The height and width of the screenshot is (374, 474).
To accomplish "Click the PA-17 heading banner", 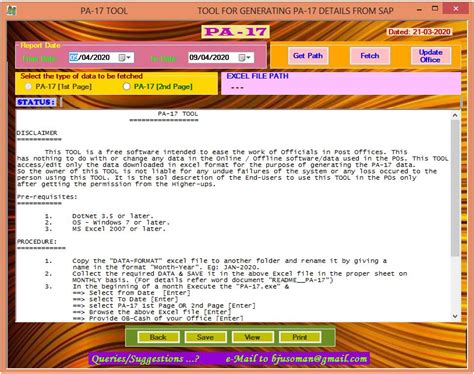I will (235, 32).
